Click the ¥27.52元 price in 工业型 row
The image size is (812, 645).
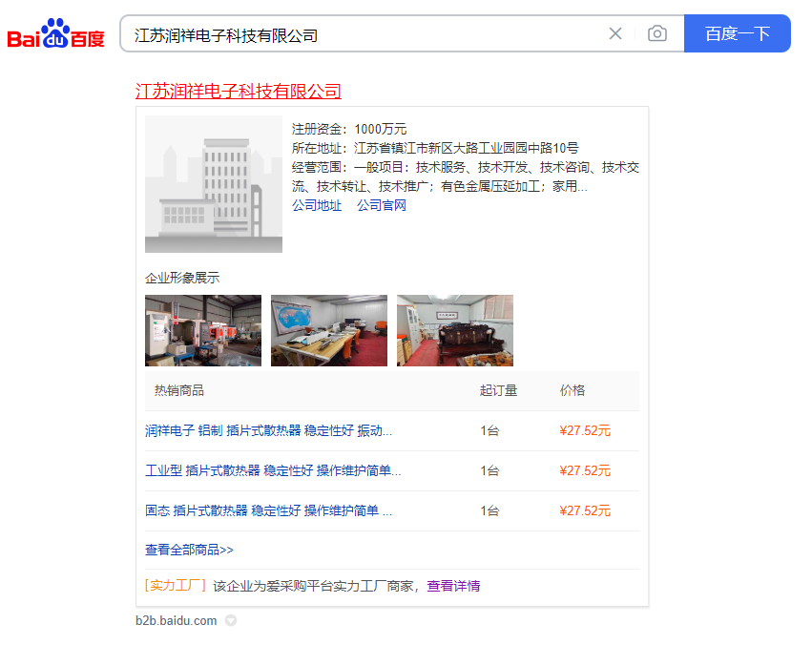pos(585,470)
